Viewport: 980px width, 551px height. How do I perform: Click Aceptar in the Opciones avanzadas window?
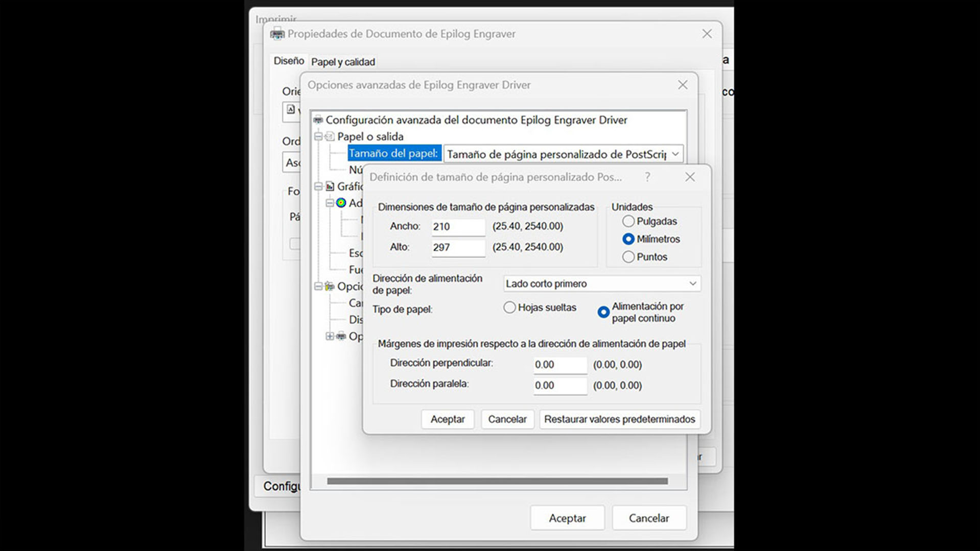point(567,518)
